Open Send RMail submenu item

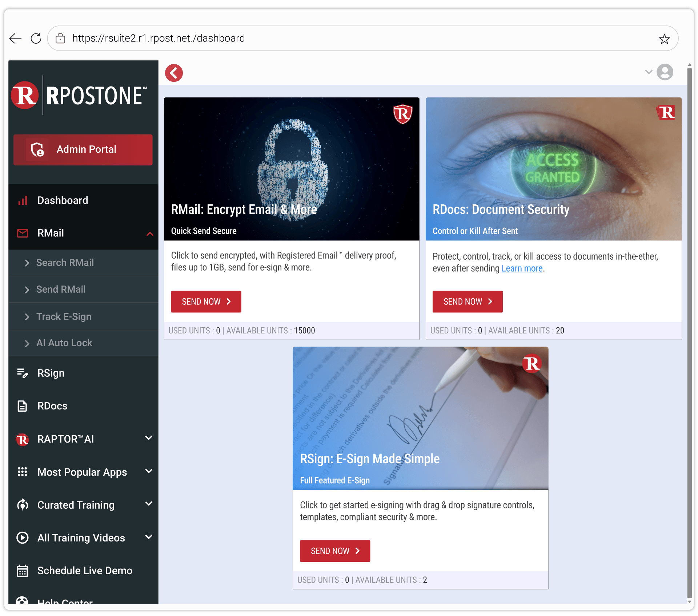coord(83,289)
